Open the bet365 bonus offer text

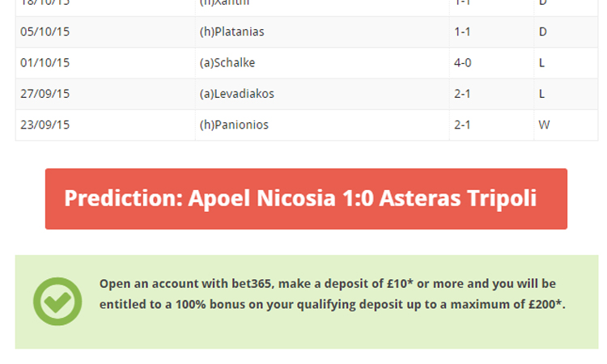tap(332, 294)
